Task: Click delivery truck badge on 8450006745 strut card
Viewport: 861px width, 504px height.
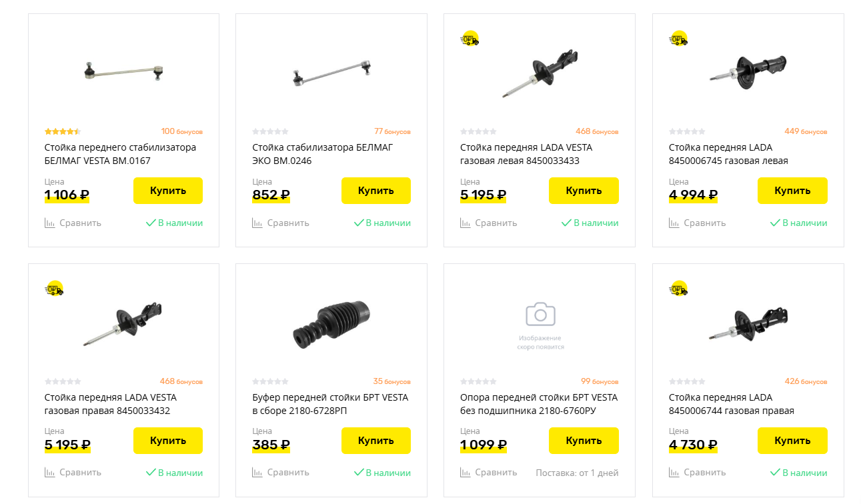Action: (x=678, y=39)
